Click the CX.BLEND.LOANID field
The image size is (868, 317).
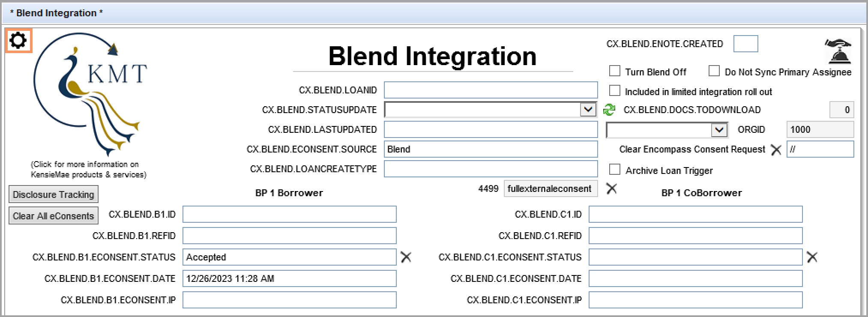(491, 90)
